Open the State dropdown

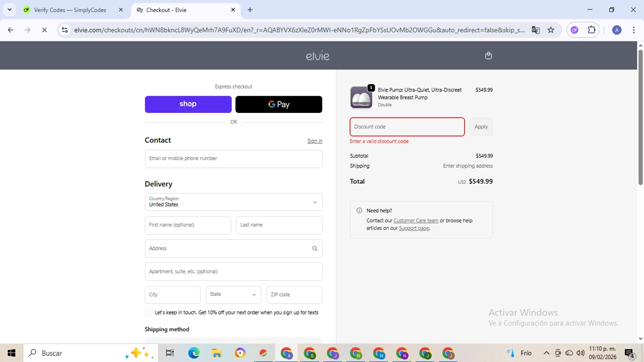click(x=233, y=295)
